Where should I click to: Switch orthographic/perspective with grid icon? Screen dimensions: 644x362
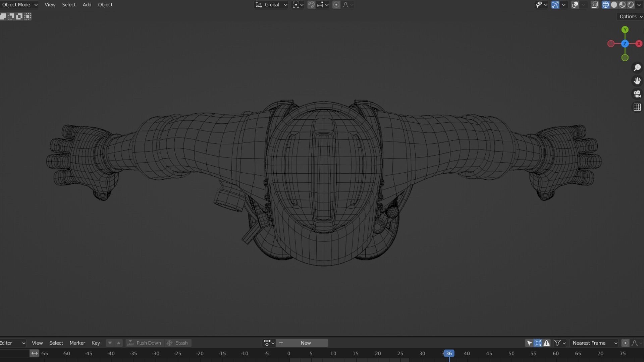637,107
